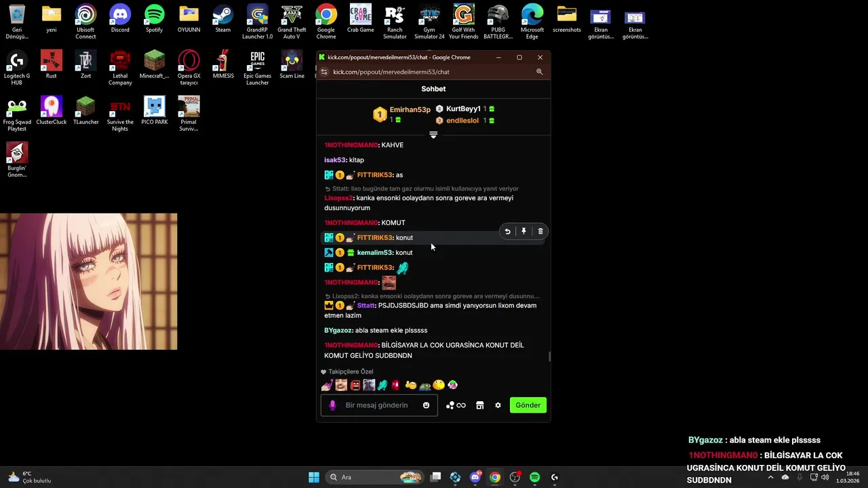
Task: Select the Opera GX tarayıcı icon
Action: coord(189,68)
